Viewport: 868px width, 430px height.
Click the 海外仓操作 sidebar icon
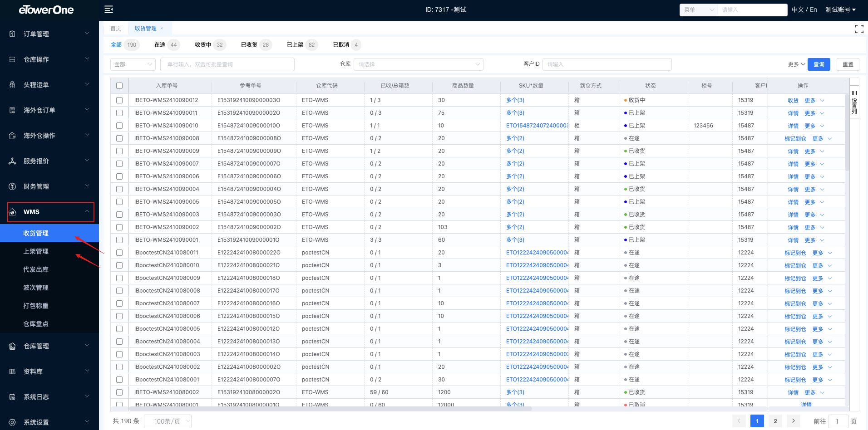coord(13,136)
